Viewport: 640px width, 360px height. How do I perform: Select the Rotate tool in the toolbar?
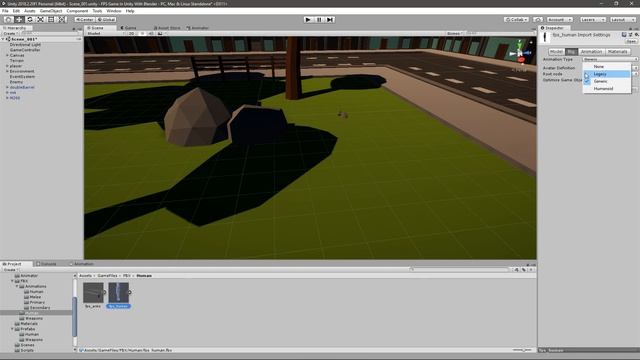click(x=29, y=19)
